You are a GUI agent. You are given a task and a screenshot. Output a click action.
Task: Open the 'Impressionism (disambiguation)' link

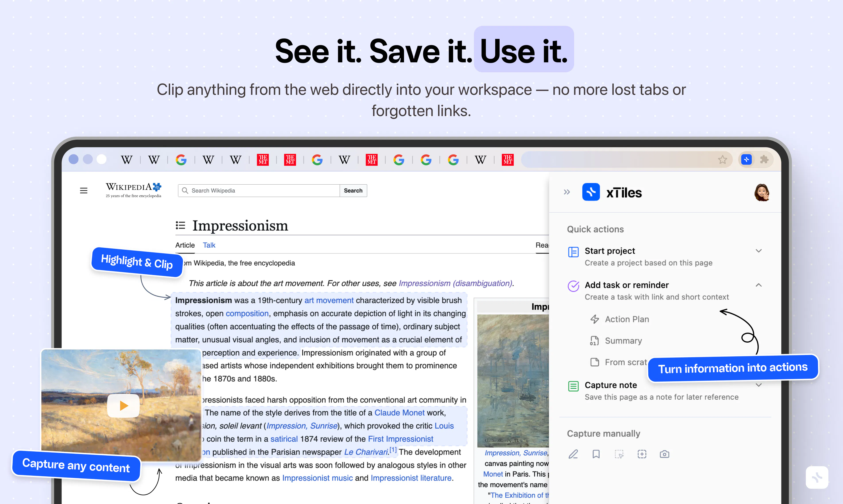click(x=455, y=283)
